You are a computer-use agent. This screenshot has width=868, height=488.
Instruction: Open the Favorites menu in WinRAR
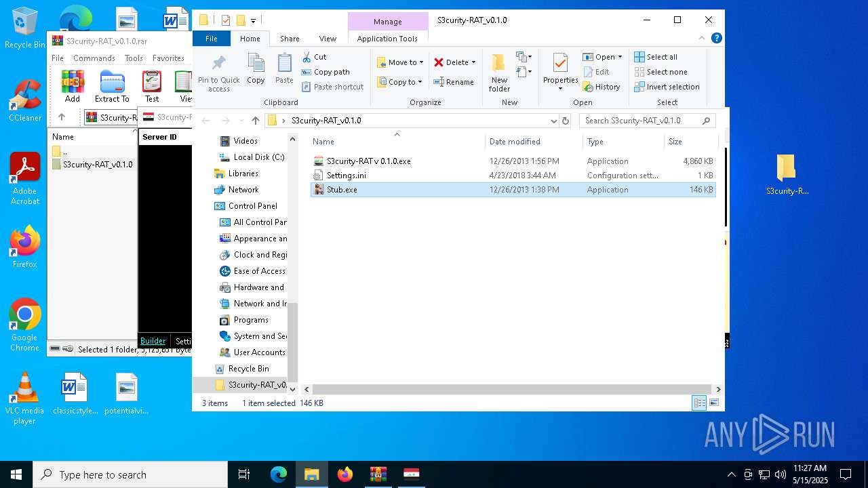coord(168,58)
